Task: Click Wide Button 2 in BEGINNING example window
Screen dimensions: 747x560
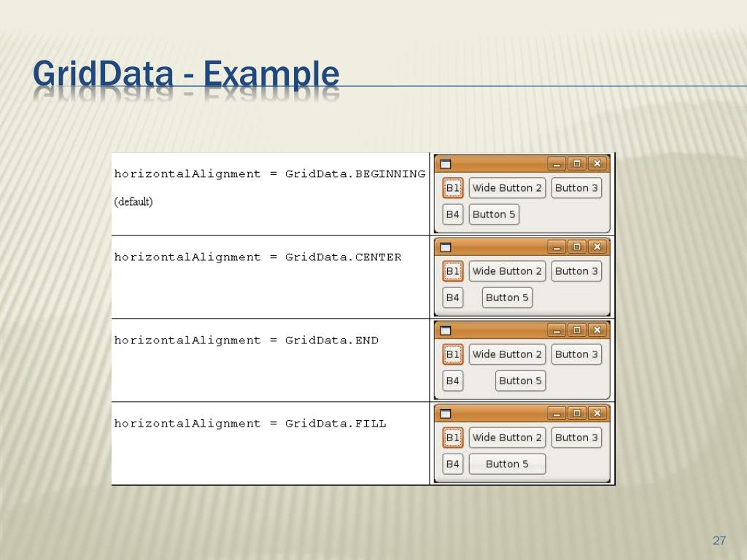Action: click(x=507, y=187)
